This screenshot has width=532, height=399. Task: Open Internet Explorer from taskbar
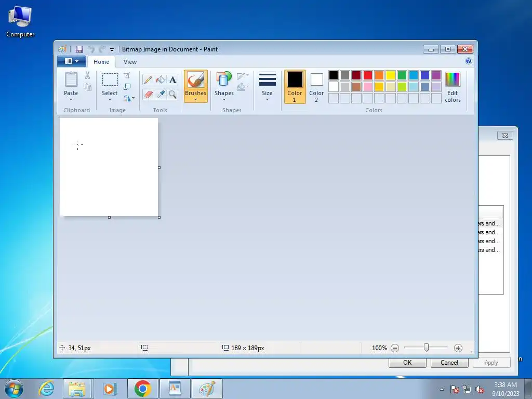(46, 389)
